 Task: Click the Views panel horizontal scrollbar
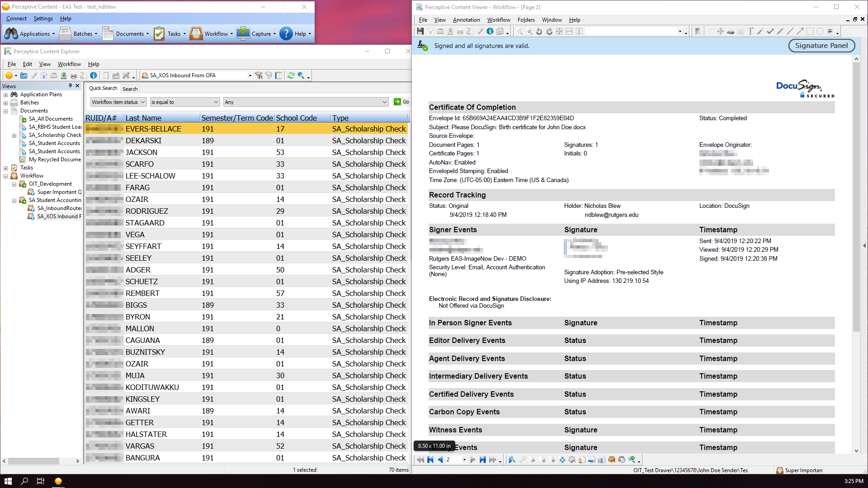coord(34,461)
